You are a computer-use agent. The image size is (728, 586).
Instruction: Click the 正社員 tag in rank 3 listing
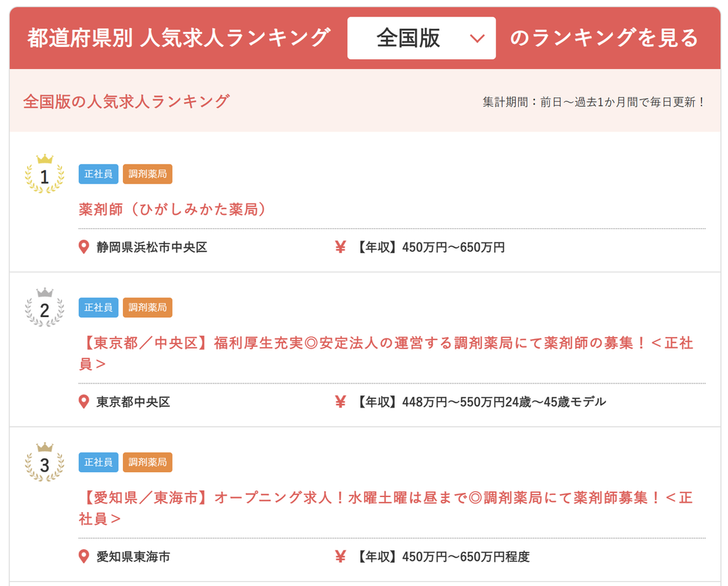(98, 462)
